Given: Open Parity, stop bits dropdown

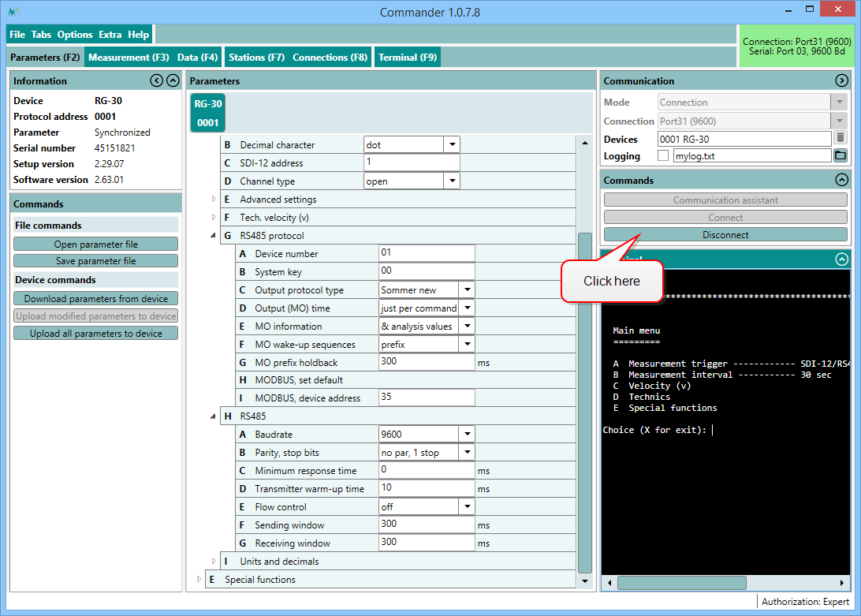Looking at the screenshot, I should (468, 452).
